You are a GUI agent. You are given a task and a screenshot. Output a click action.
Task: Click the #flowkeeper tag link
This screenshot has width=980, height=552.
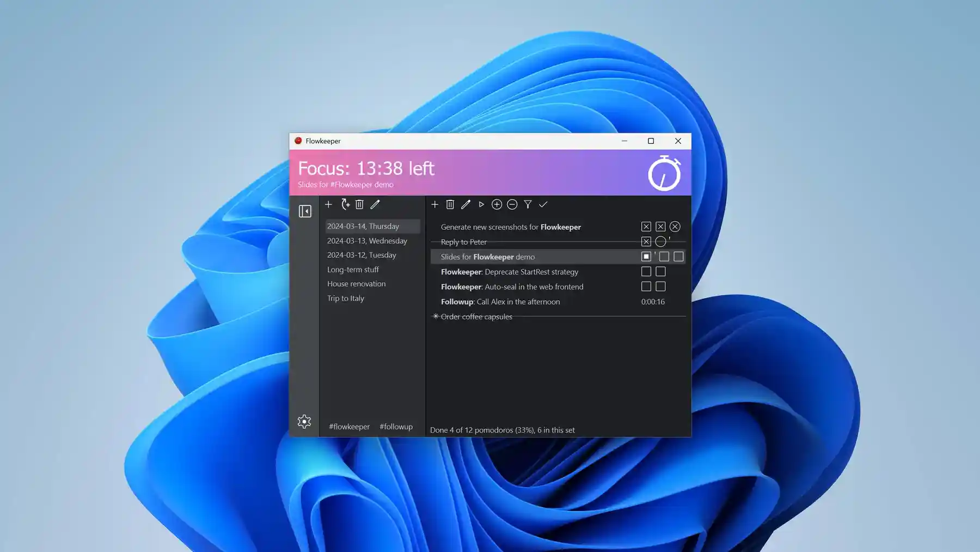pos(348,427)
